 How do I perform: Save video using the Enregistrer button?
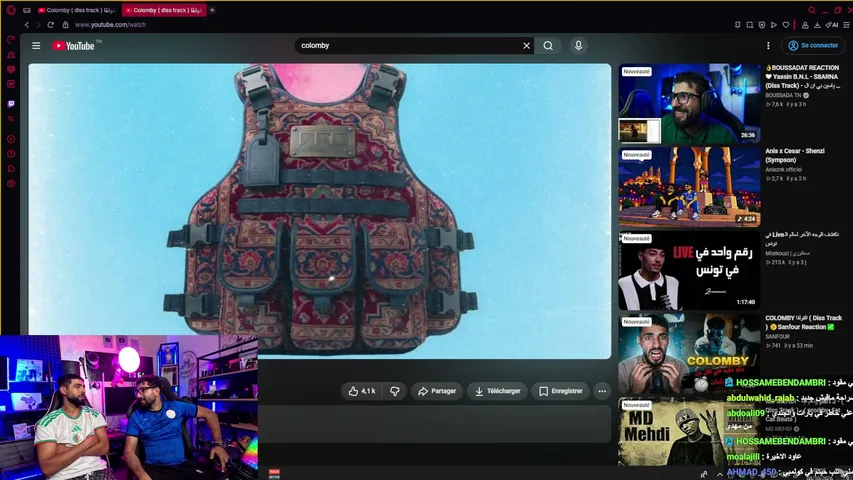(x=560, y=391)
